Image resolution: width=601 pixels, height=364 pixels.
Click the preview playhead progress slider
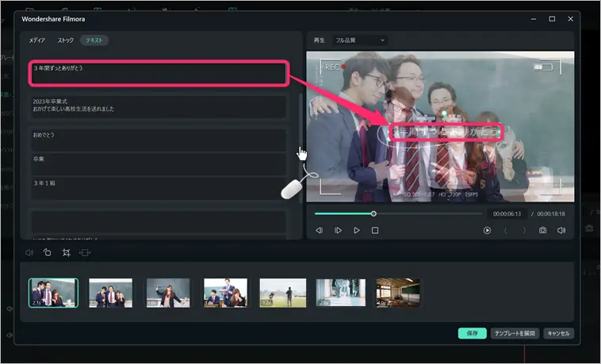(398, 213)
